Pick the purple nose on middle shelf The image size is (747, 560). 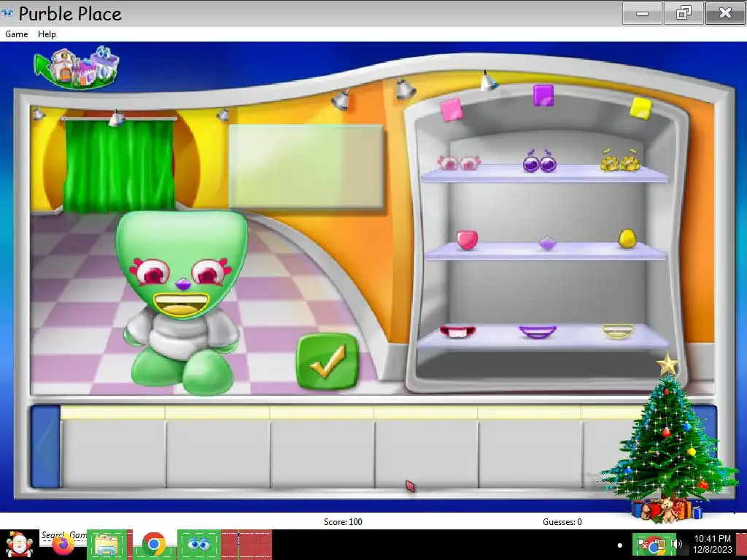pyautogui.click(x=547, y=244)
